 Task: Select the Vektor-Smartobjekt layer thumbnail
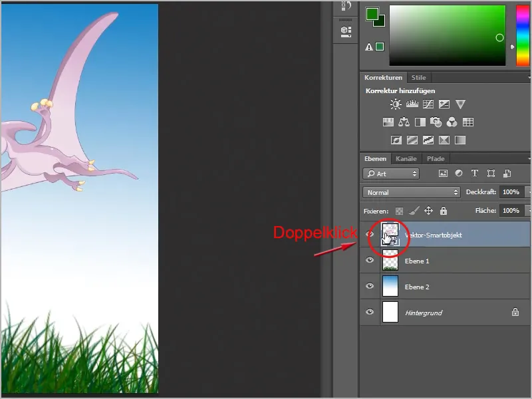(x=390, y=235)
